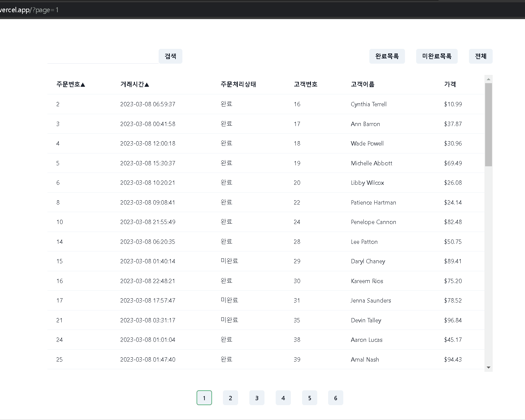This screenshot has width=525, height=420.
Task: Sort by 거래시간 column header
Action: pos(135,84)
